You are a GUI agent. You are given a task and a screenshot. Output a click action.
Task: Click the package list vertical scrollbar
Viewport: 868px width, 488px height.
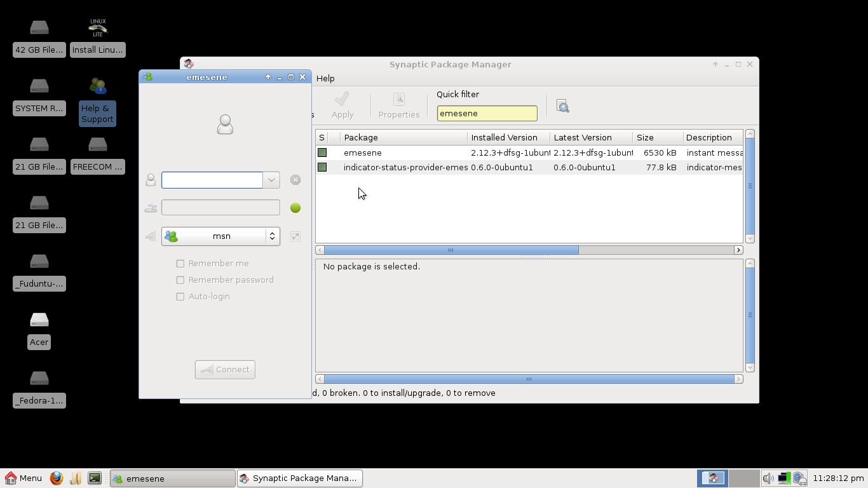[x=750, y=186]
